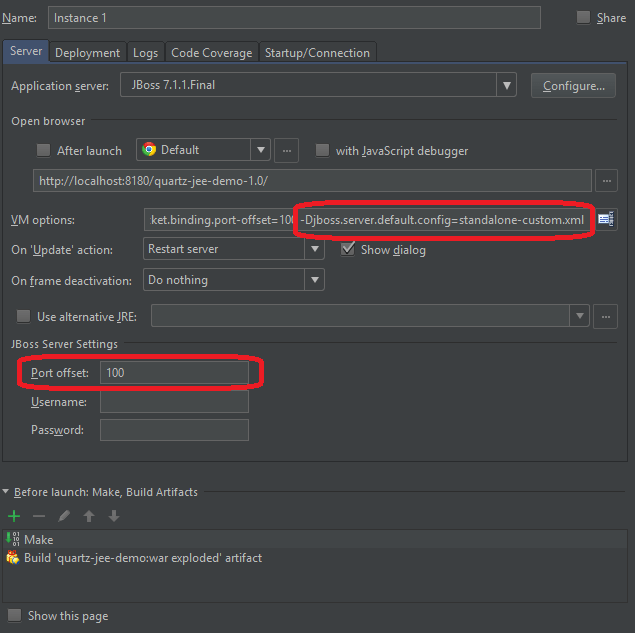Screen dimensions: 635x633
Task: Click into the VM options field
Action: 370,220
